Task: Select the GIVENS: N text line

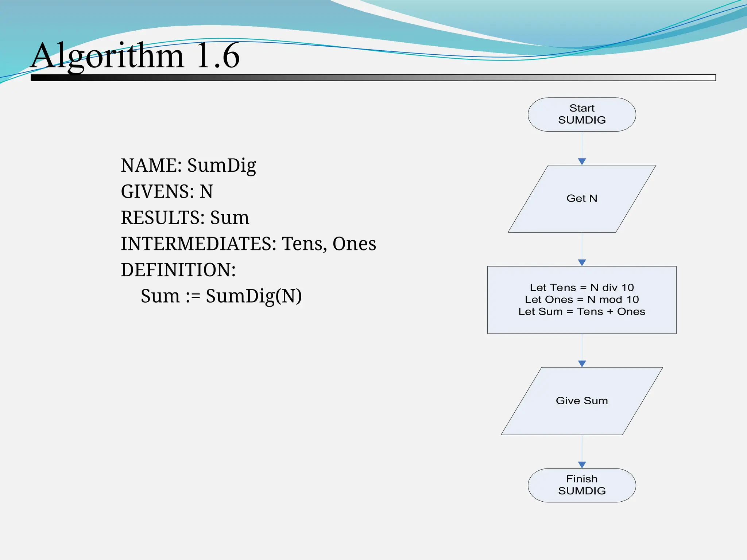Action: coord(167,191)
